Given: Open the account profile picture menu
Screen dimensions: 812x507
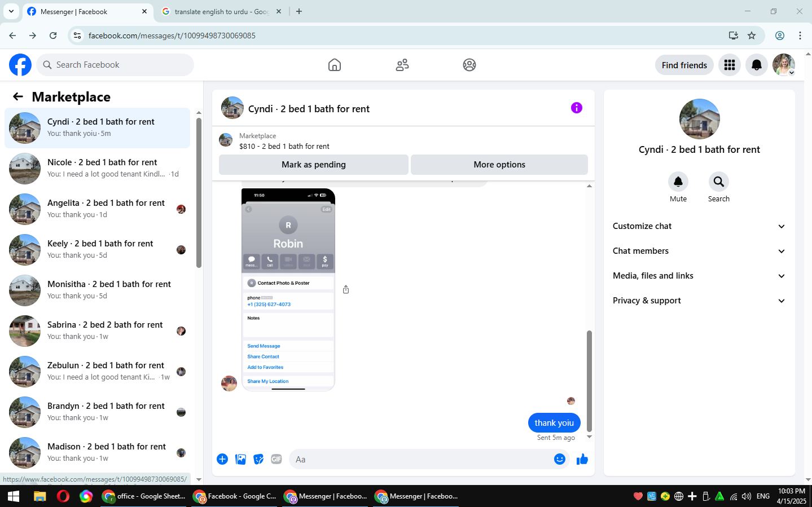Looking at the screenshot, I should [x=784, y=65].
